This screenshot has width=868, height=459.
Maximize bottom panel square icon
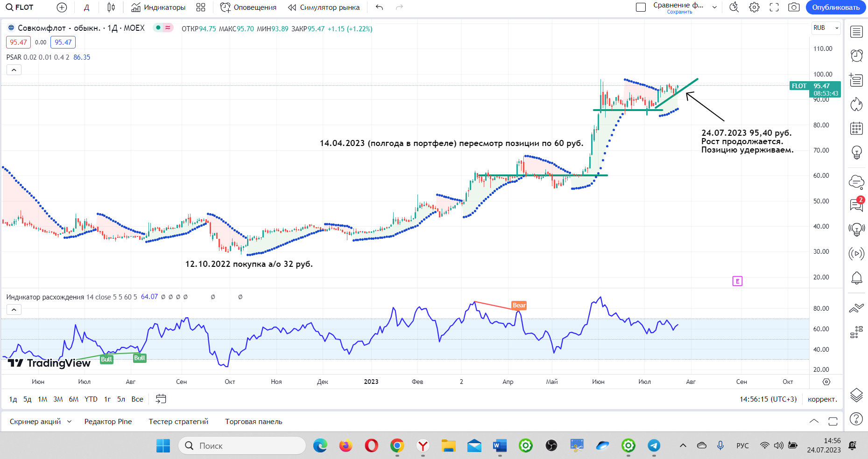coord(833,421)
